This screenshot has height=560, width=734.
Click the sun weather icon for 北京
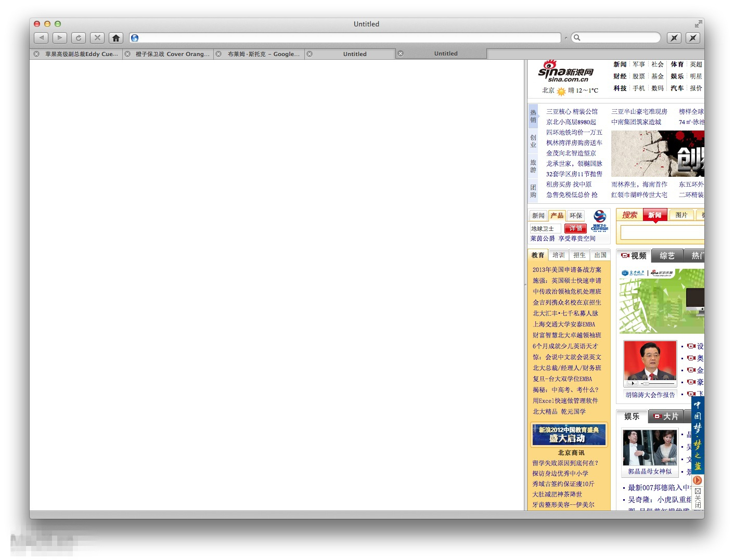(561, 91)
